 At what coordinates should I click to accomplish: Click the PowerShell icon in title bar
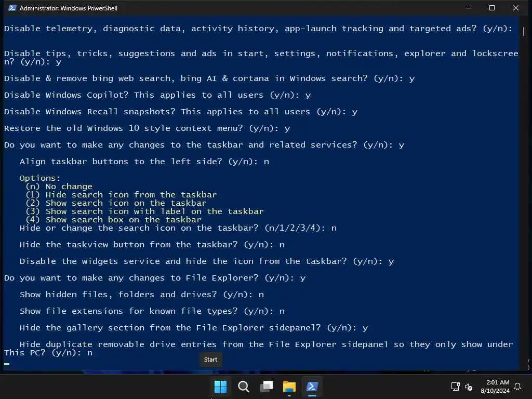coord(12,8)
